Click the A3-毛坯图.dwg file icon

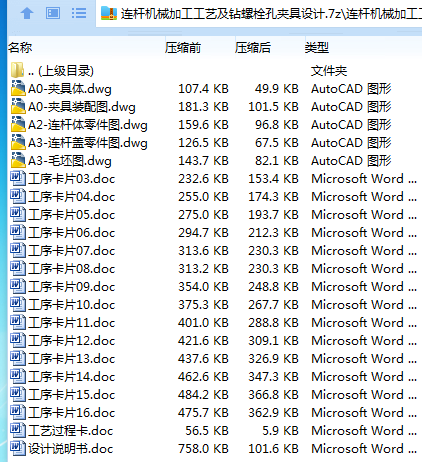pyautogui.click(x=18, y=160)
